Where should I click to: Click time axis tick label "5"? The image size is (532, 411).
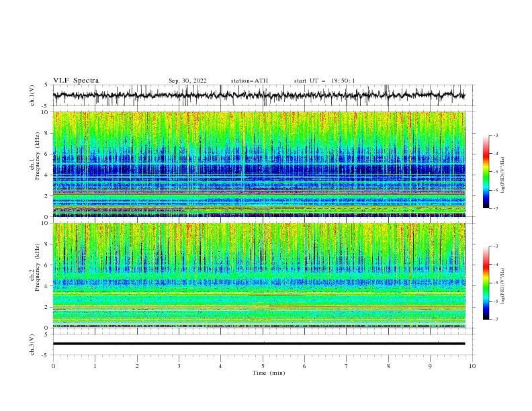point(263,366)
